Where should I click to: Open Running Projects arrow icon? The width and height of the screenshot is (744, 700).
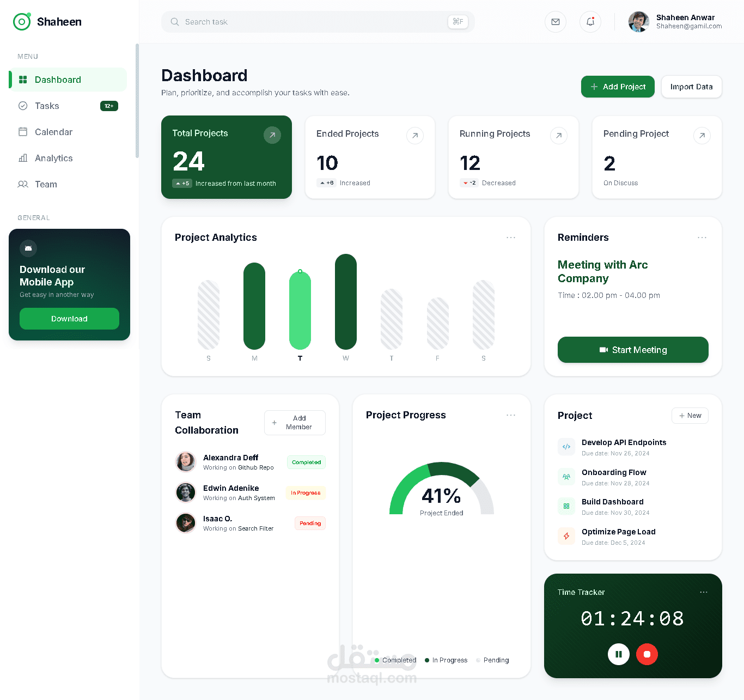coord(559,136)
